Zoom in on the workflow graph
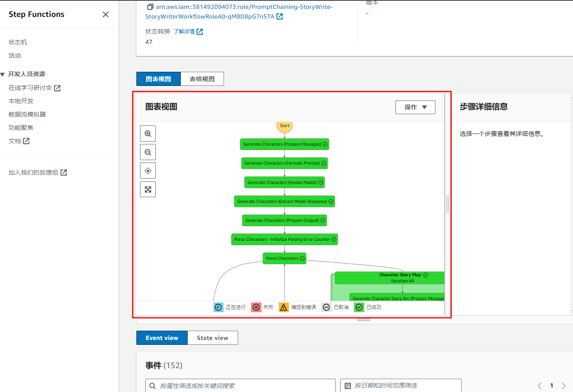This screenshot has height=392, width=573. coord(148,133)
